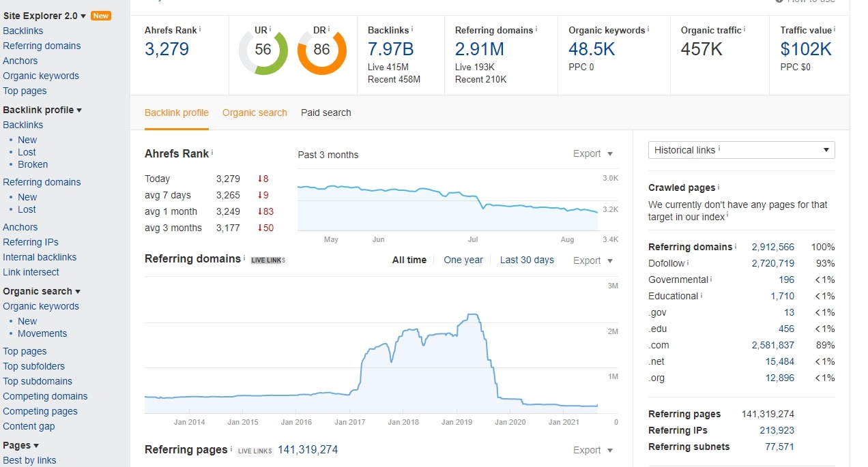Open the Paid search tab

click(x=325, y=112)
